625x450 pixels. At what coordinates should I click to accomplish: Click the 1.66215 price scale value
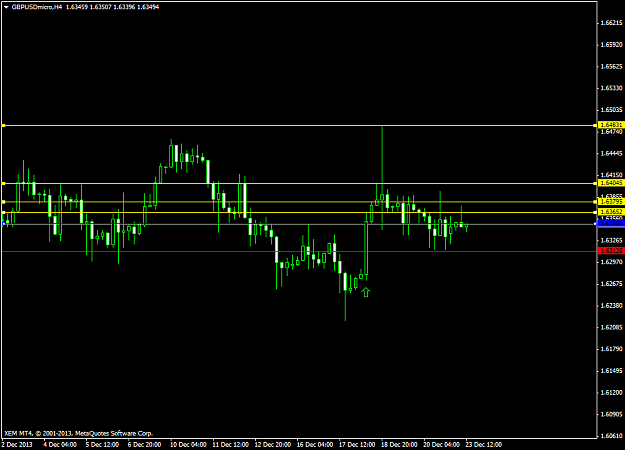(611, 23)
